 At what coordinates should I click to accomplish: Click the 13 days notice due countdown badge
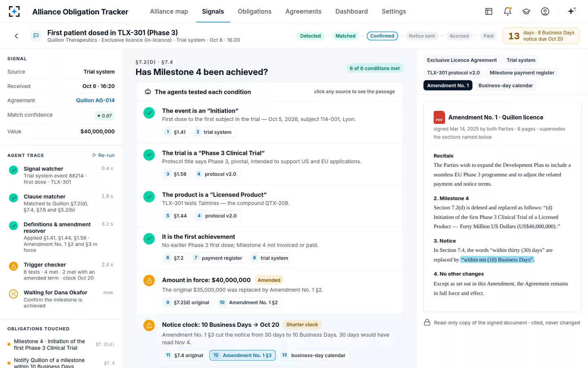541,36
